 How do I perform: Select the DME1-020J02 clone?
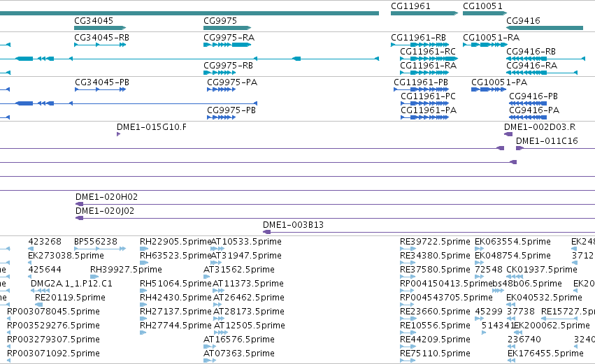(x=335, y=218)
